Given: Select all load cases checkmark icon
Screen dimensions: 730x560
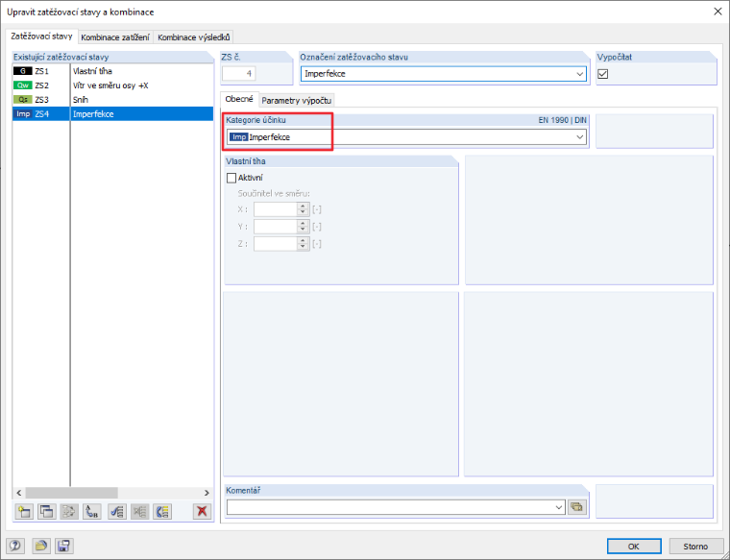Looking at the screenshot, I should click(117, 512).
